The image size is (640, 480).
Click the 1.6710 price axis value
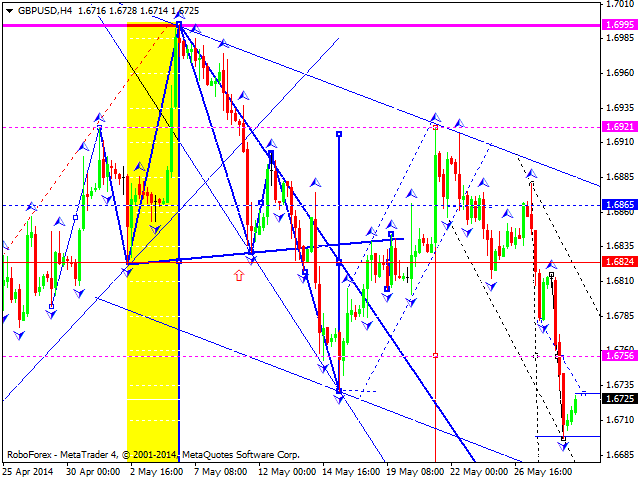(x=620, y=420)
